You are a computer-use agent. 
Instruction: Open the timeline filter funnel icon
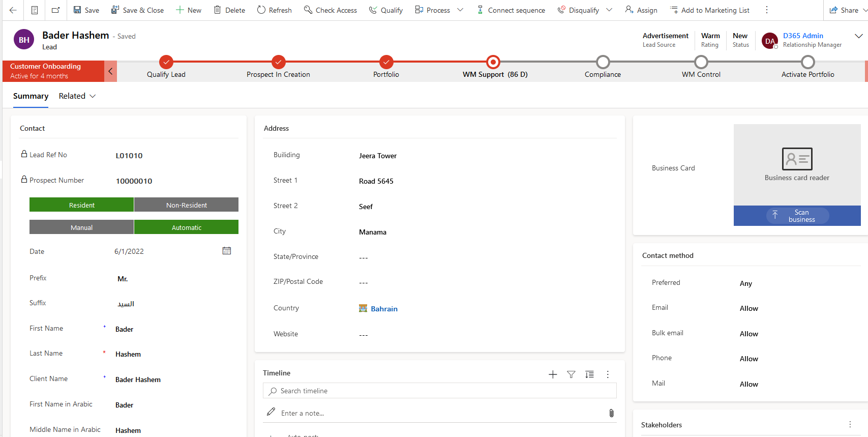571,374
